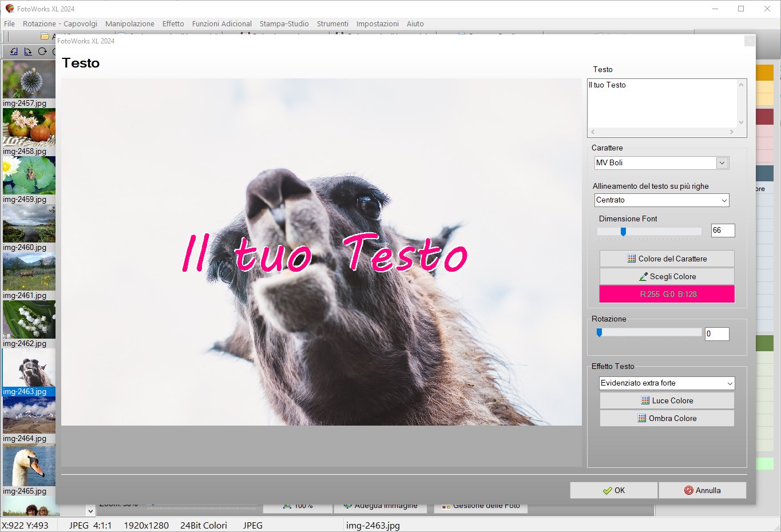Select thumbnail img-2463.jpg llama
The height and width of the screenshot is (532, 781).
tap(29, 367)
